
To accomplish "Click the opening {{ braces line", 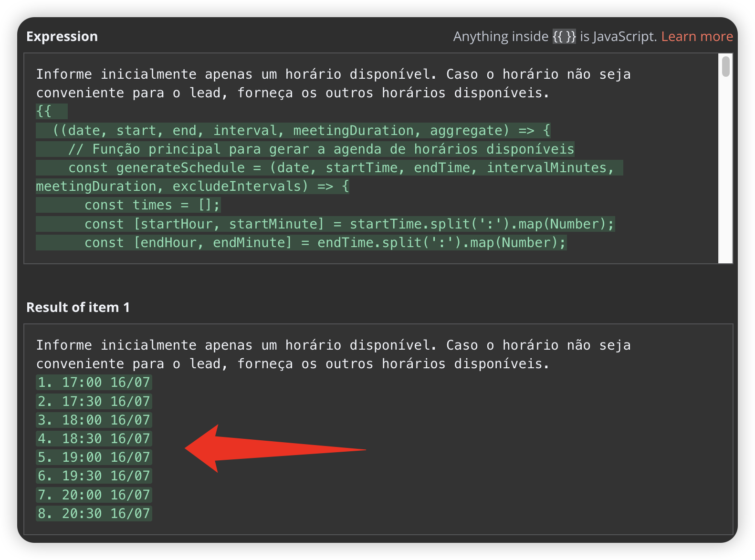I will coord(52,112).
